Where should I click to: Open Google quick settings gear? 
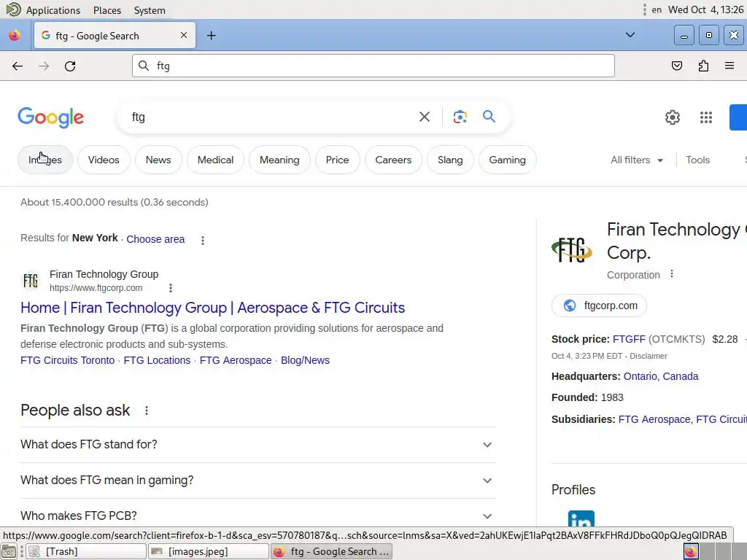pos(672,117)
